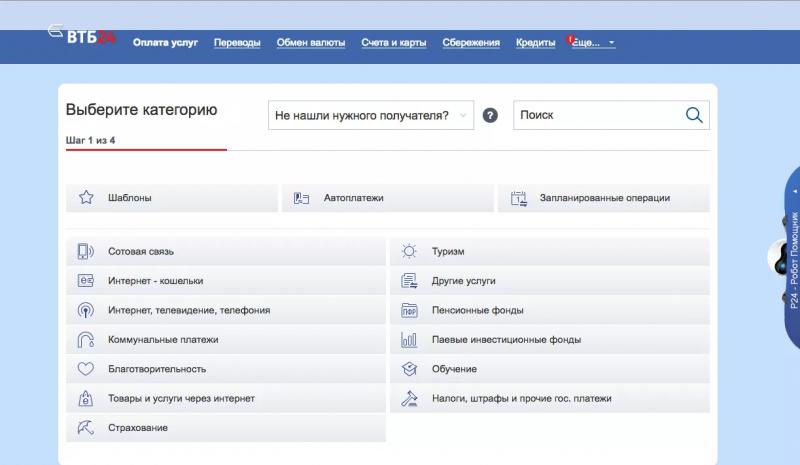Select the Коммунальные платежи category
This screenshot has width=800, height=465.
point(226,339)
